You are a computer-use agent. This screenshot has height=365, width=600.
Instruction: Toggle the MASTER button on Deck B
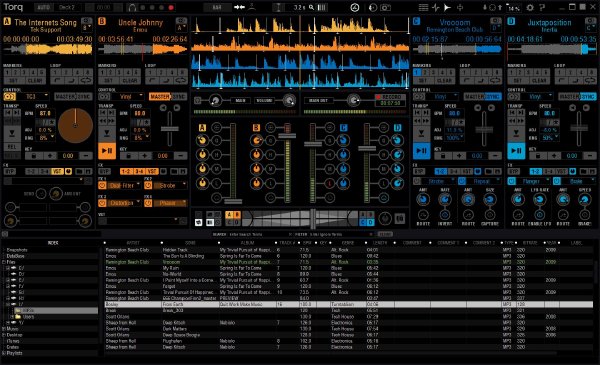(160, 96)
